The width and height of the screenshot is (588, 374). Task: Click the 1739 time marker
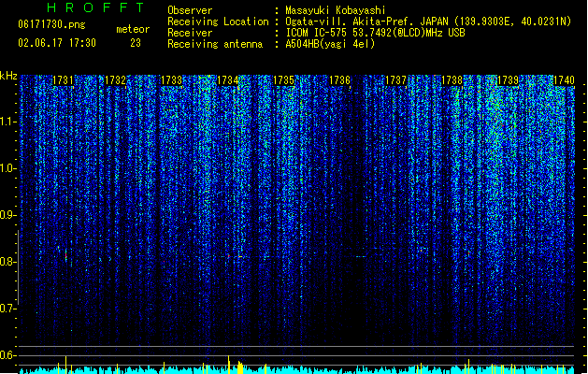coord(508,80)
